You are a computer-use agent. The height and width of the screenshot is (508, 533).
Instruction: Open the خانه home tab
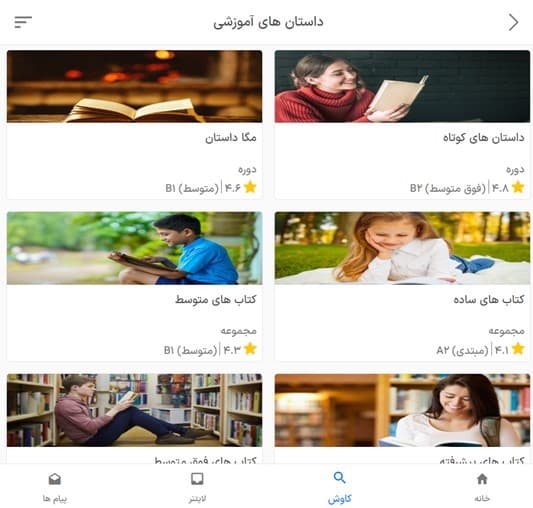482,487
